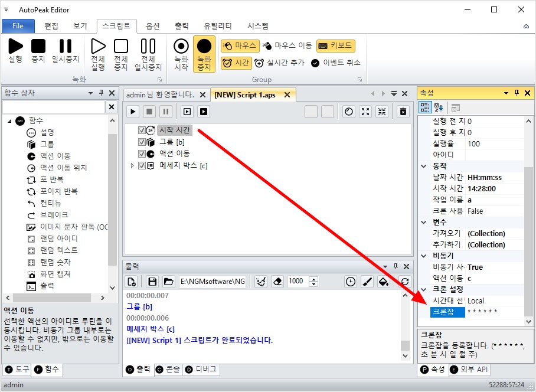The height and width of the screenshot is (392, 536).
Task: Click the circular timer icon in script toolbar
Action: coord(349,112)
